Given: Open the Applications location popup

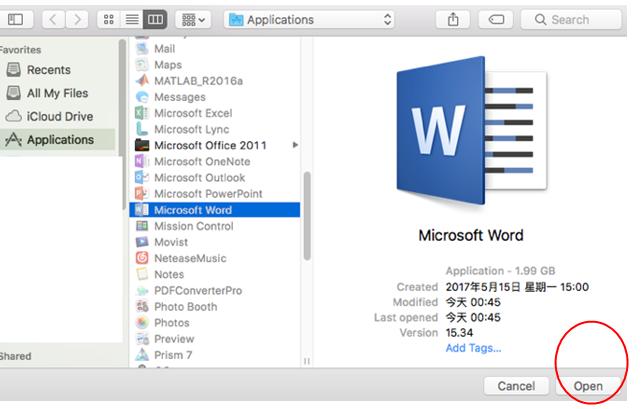Looking at the screenshot, I should click(309, 19).
